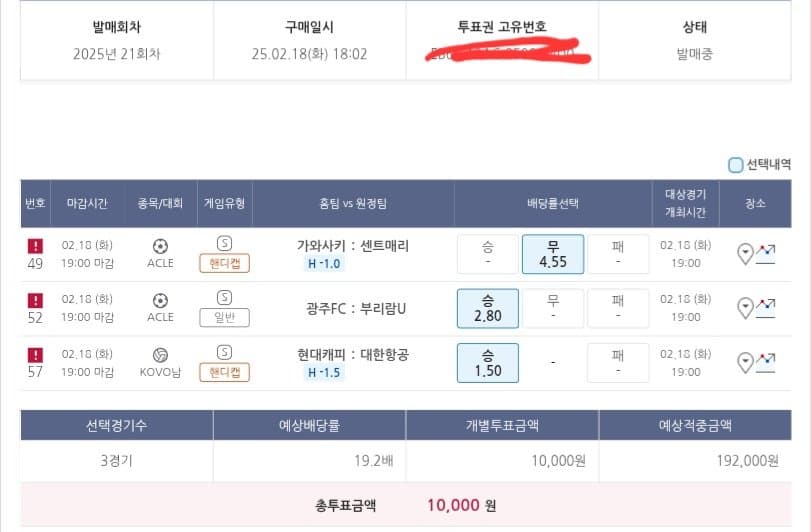This screenshot has width=811, height=532.
Task: Click the volleyball icon above KOVO남
Action: [160, 355]
